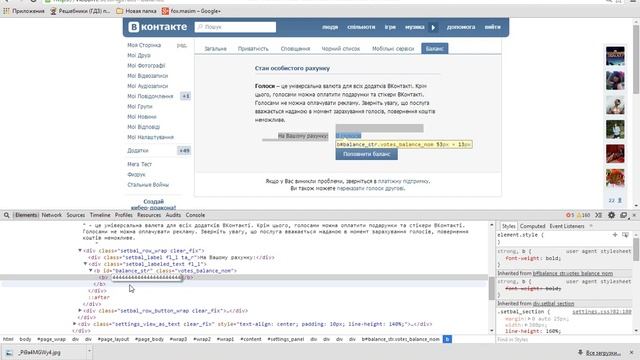Click inherited b#balance_str.votes_balance_nom link

[573, 273]
